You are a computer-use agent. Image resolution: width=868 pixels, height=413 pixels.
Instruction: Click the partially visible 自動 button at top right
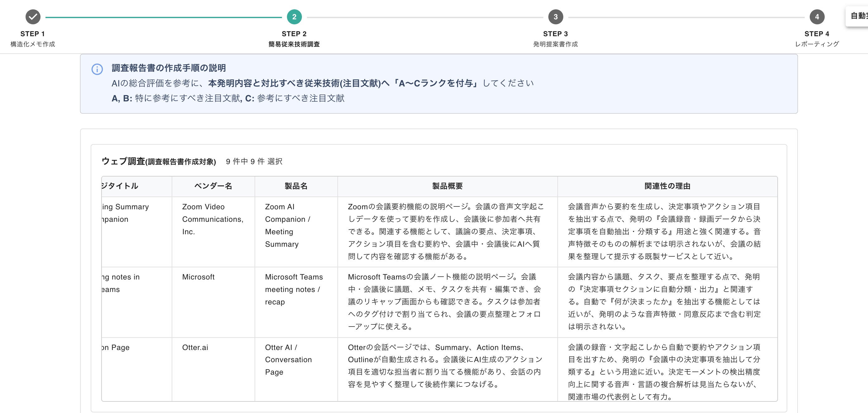click(857, 16)
